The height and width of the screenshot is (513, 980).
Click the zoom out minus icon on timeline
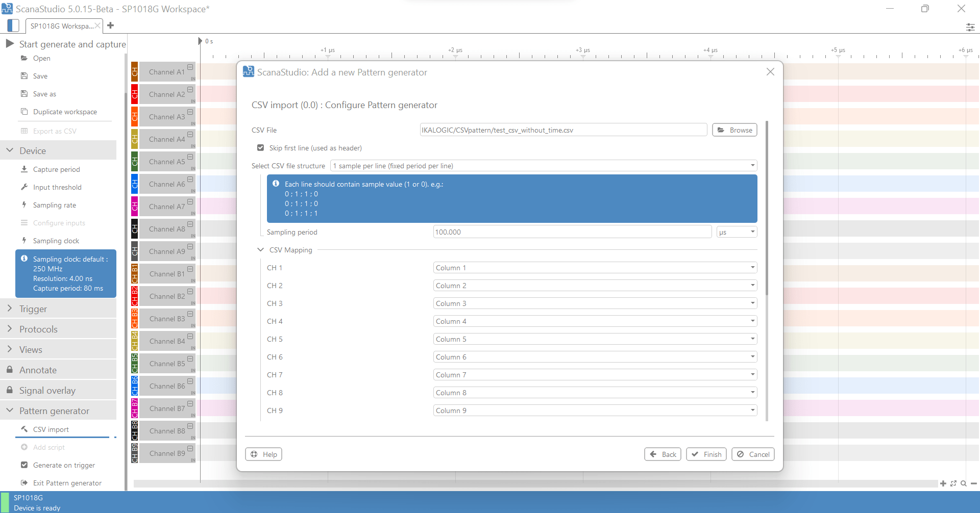(974, 483)
